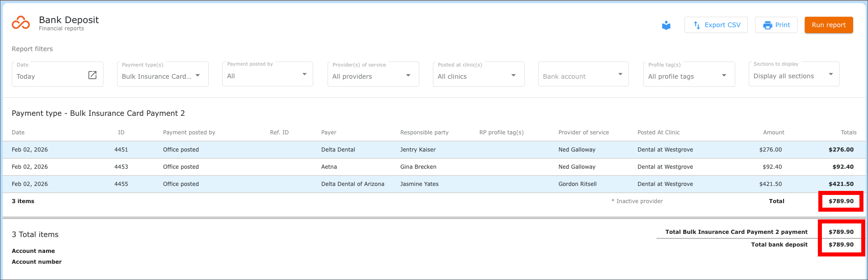Click the Total bank deposit label
The image size is (868, 280).
pos(779,245)
